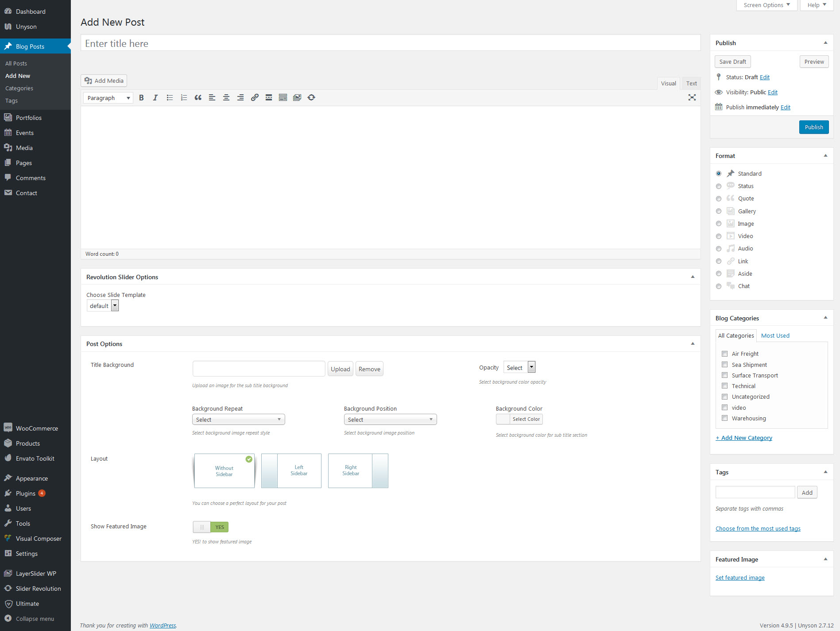
Task: Open the WooCommerce menu in the sidebar
Action: click(x=36, y=428)
